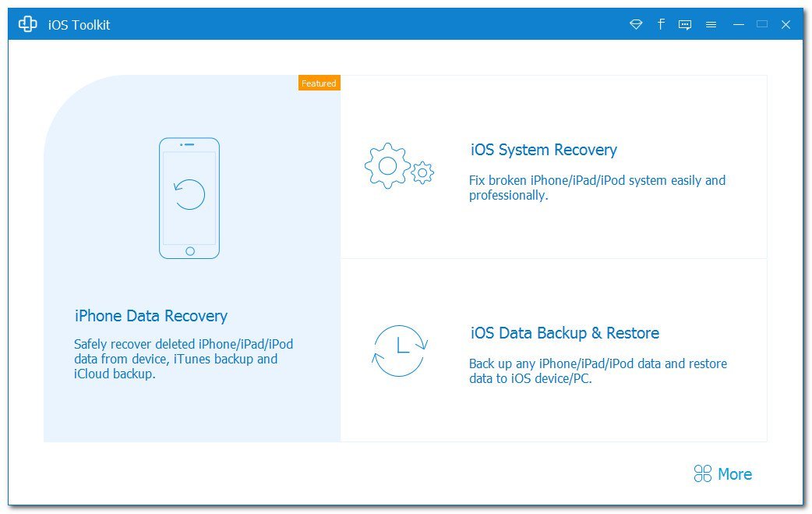Open iPhone Data Recovery title
The height and width of the screenshot is (514, 812).
[151, 316]
